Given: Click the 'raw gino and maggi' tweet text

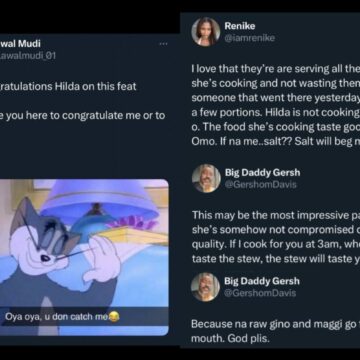Looking at the screenshot, I should point(275,331).
